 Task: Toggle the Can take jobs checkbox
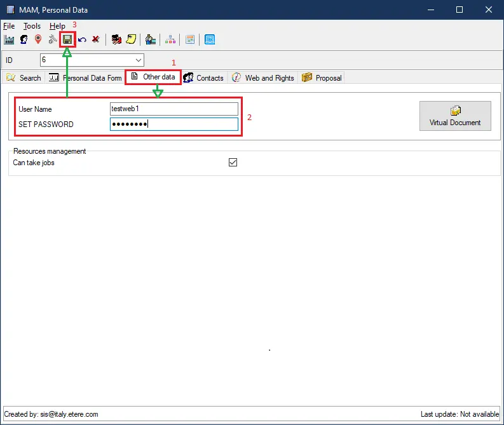[x=233, y=163]
